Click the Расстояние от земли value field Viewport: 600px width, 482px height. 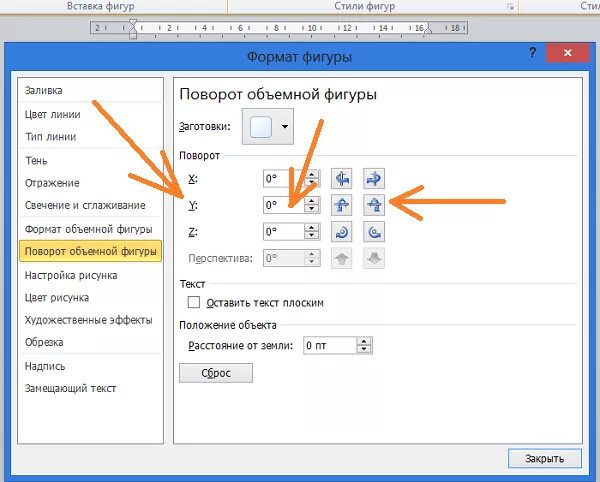point(330,345)
